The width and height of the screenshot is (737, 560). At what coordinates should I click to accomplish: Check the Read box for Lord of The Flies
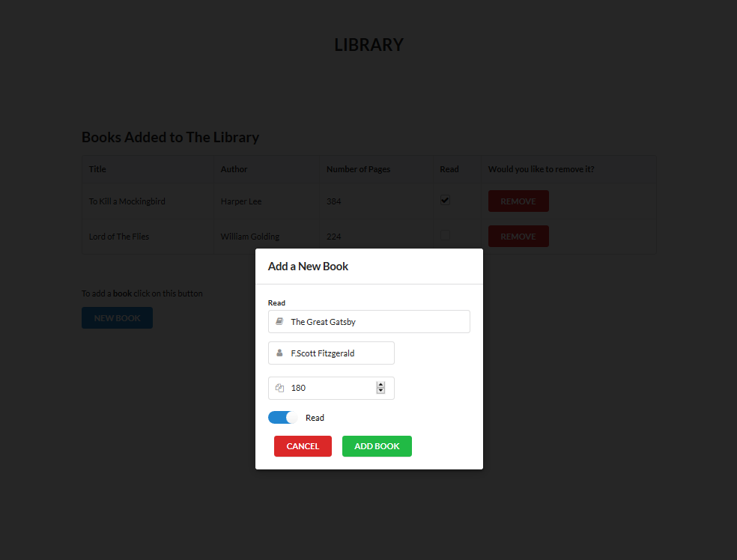445,235
